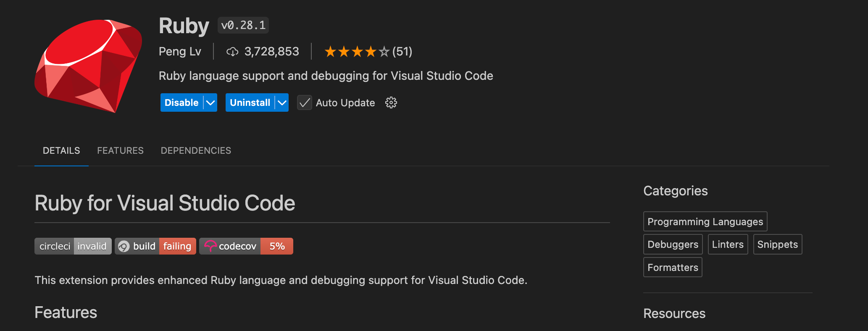Viewport: 868px width, 331px height.
Task: Click the Ruby extension title
Action: click(x=184, y=26)
